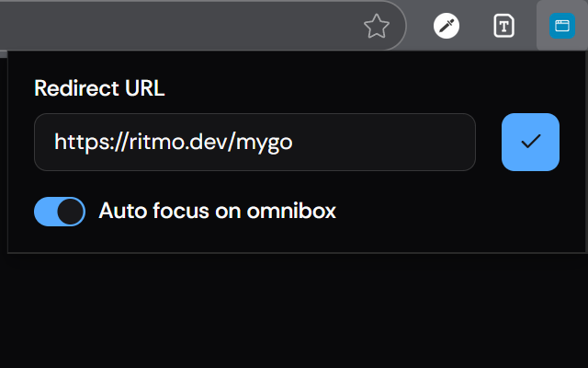This screenshot has height=368, width=588.
Task: Focus the Redirect URL input field
Action: (254, 142)
